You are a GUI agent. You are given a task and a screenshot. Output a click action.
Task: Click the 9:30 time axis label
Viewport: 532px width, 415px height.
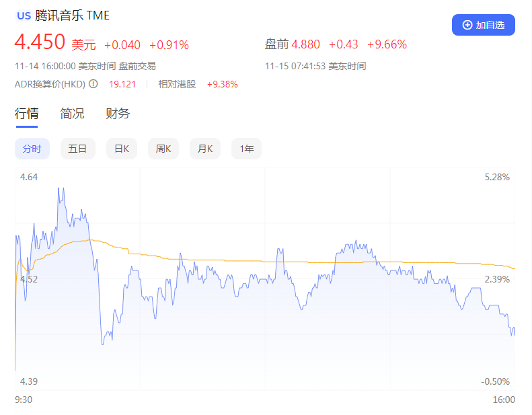click(24, 400)
